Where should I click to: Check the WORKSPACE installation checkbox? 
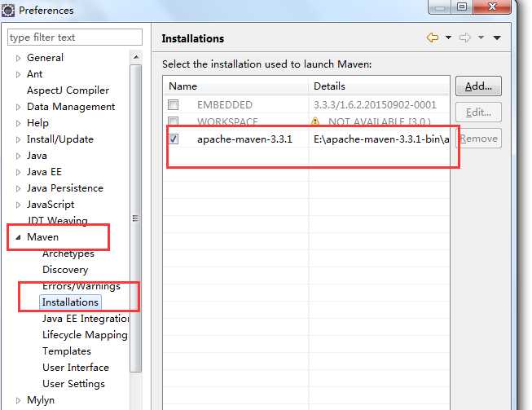point(173,121)
